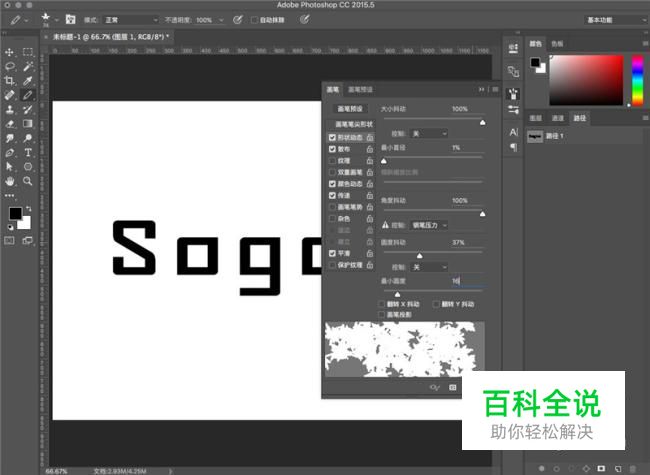Uncheck 平滑 (Smoothing) option
Image resolution: width=650 pixels, height=475 pixels.
pos(332,253)
